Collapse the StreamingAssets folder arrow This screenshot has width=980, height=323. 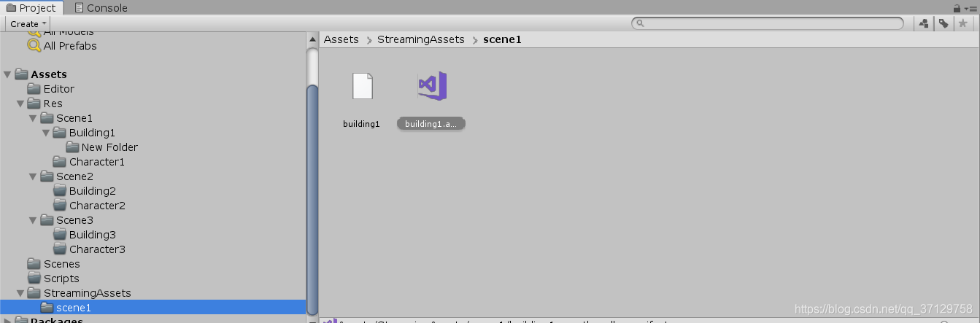pyautogui.click(x=20, y=293)
